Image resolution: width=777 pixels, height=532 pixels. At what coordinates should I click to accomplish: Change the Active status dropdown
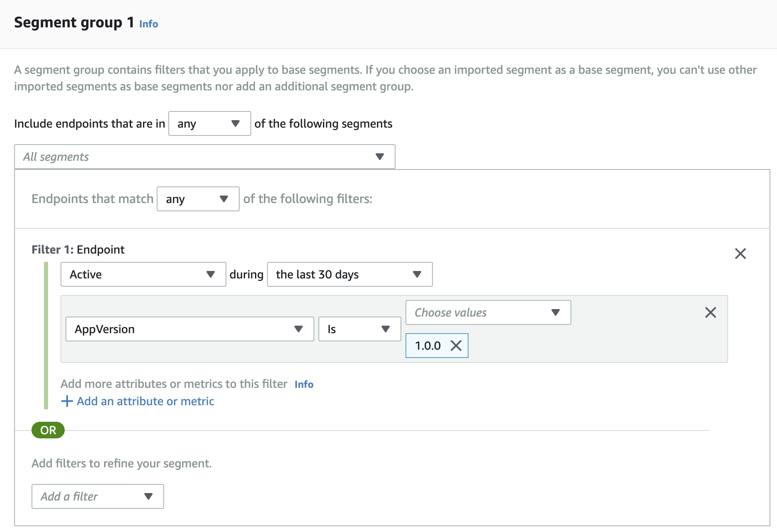coord(143,274)
